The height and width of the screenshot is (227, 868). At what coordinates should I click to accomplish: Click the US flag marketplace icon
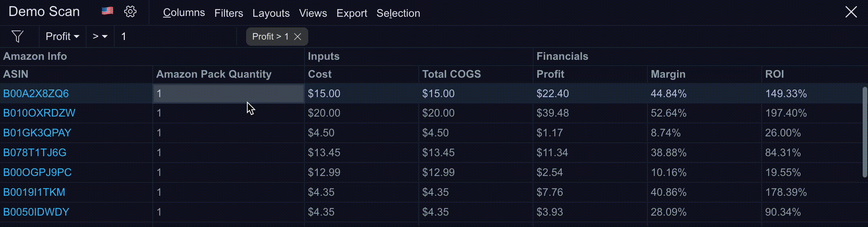[x=107, y=11]
